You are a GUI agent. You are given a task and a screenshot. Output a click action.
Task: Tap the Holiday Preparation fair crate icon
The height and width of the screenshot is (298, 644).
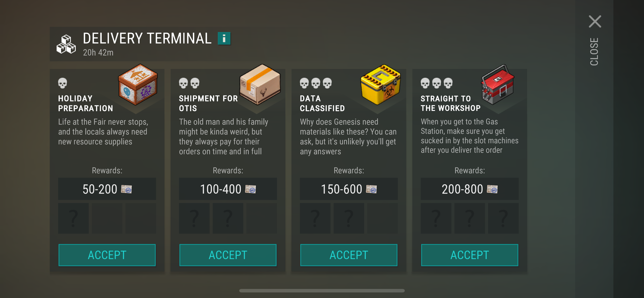(138, 84)
